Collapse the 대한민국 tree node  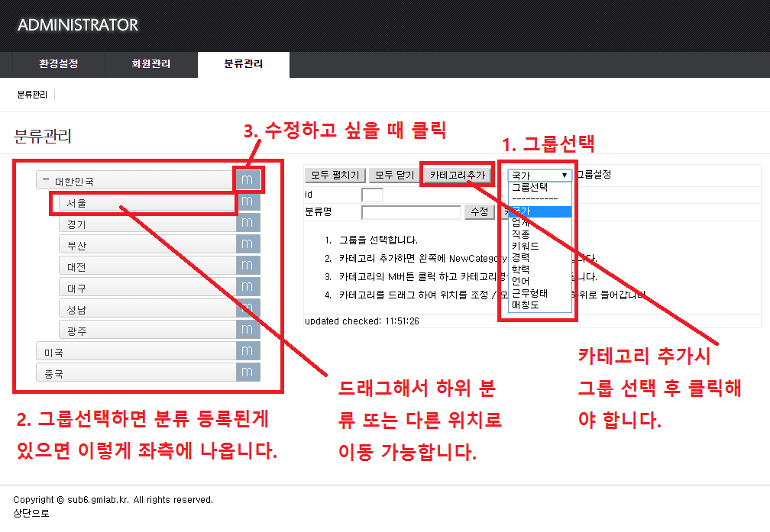(46, 182)
